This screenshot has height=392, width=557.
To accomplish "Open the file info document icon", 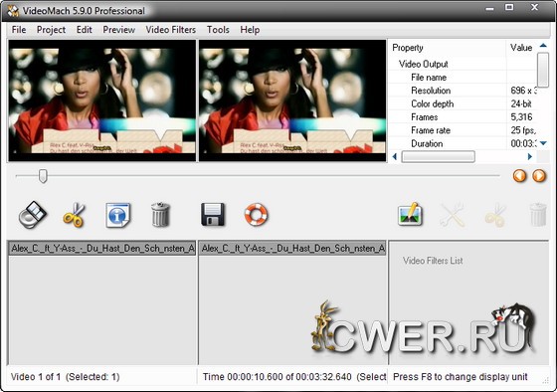I will coord(118,215).
